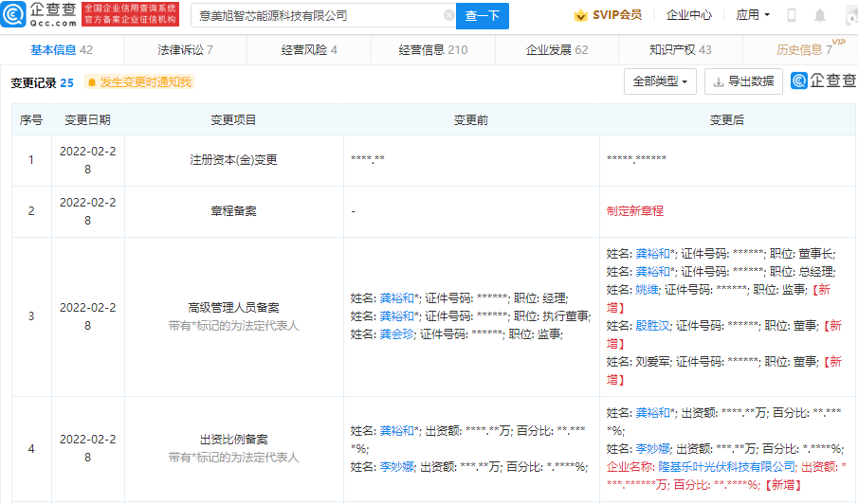This screenshot has height=504, width=858.
Task: Click the 变更前 column header
Action: click(x=471, y=119)
